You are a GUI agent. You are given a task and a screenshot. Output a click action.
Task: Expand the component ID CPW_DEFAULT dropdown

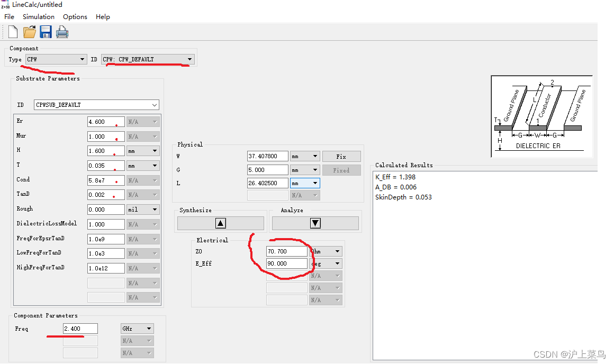coord(148,59)
